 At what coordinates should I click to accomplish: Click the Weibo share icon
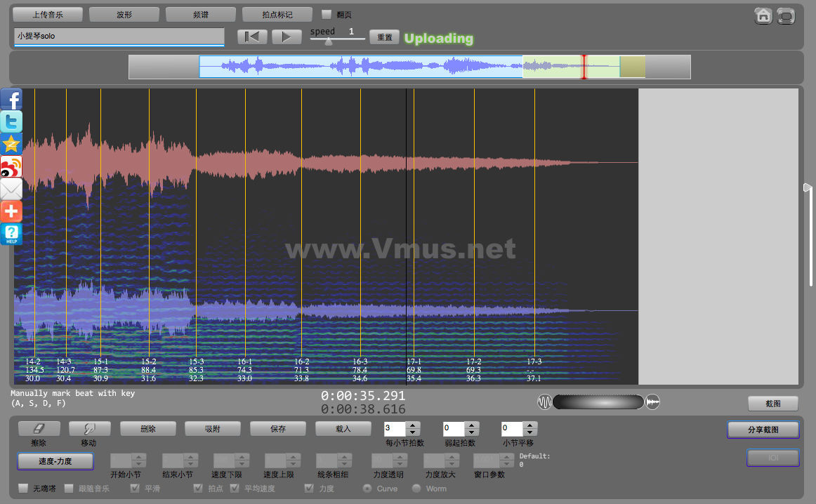click(x=11, y=166)
